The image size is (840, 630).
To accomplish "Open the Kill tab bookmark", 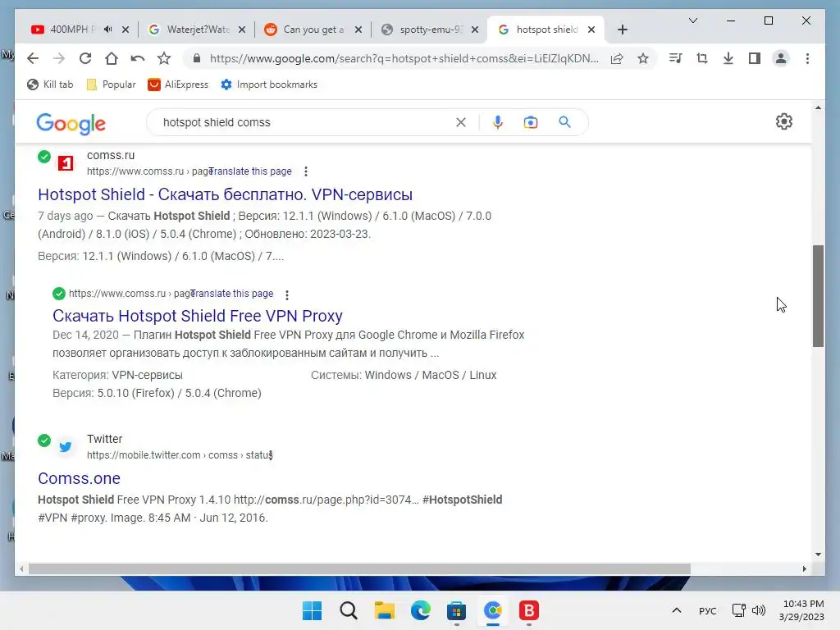I will coord(50,84).
